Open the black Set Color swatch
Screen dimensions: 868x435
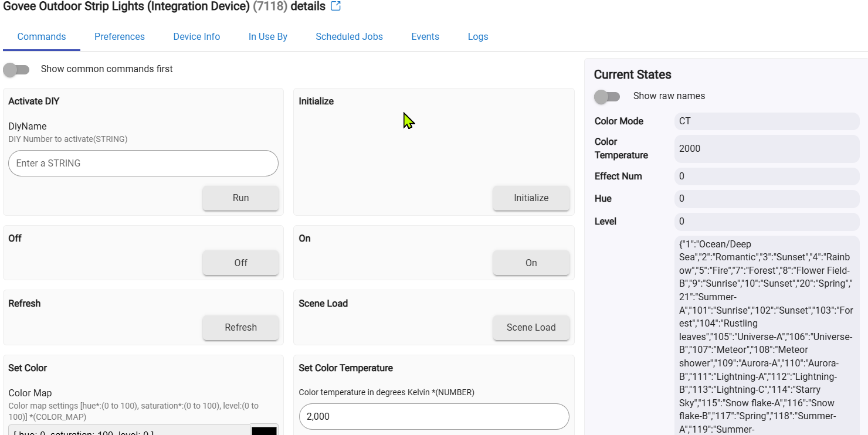[264, 430]
